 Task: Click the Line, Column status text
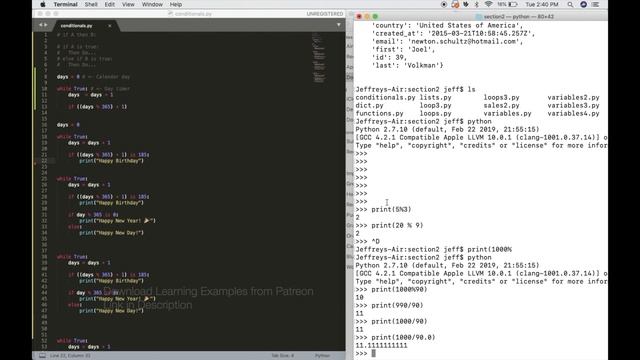pyautogui.click(x=70, y=356)
